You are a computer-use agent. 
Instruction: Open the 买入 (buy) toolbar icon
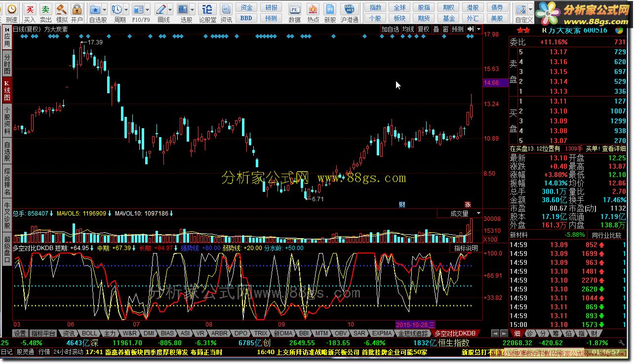[x=30, y=9]
